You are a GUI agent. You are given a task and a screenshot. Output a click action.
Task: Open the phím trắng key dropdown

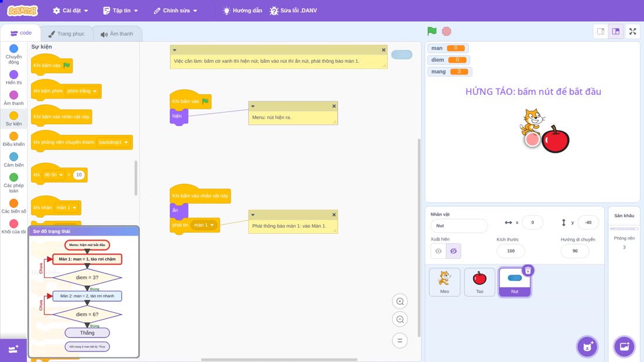(82, 91)
